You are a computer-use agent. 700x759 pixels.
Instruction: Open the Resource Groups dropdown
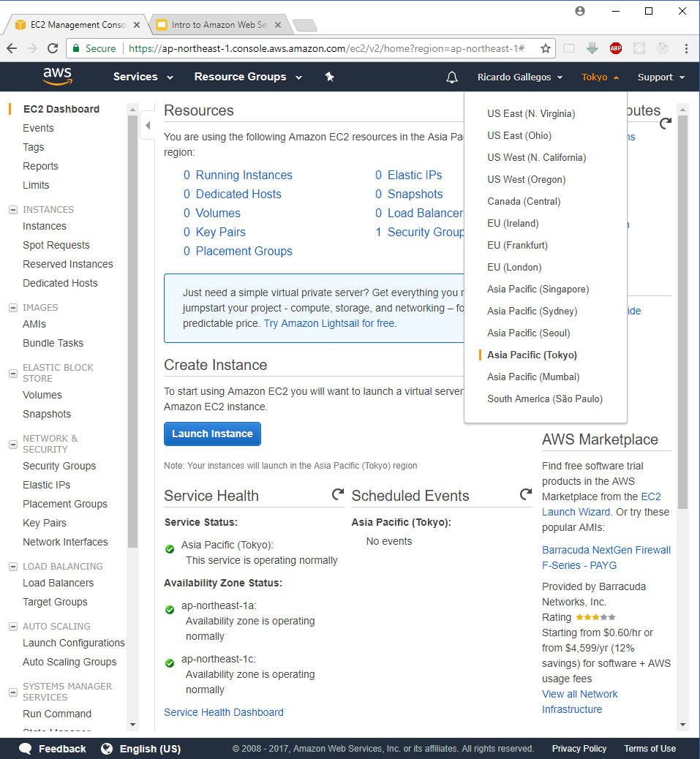click(x=248, y=77)
